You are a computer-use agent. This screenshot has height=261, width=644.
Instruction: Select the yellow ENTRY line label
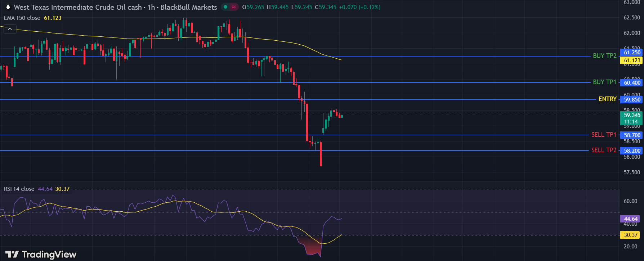607,99
